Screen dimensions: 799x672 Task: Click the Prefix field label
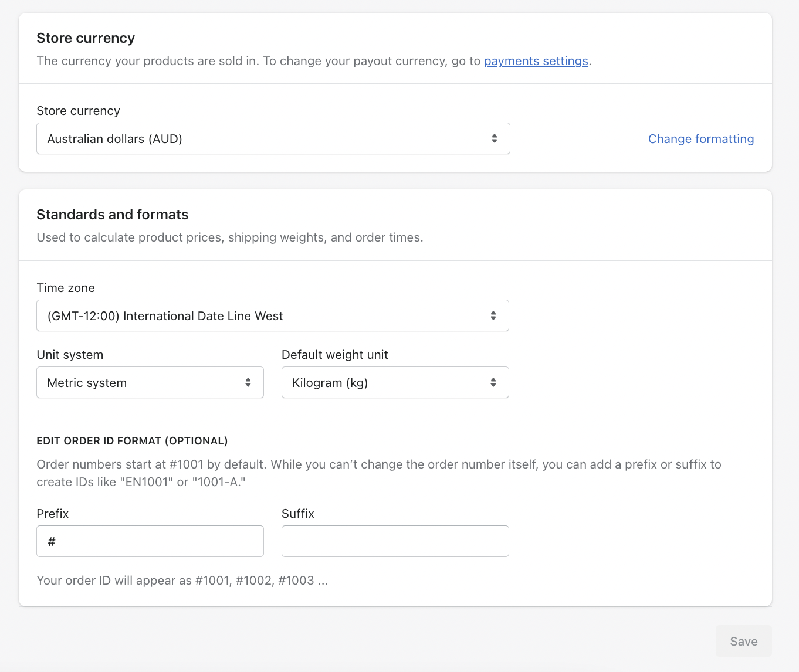(53, 514)
